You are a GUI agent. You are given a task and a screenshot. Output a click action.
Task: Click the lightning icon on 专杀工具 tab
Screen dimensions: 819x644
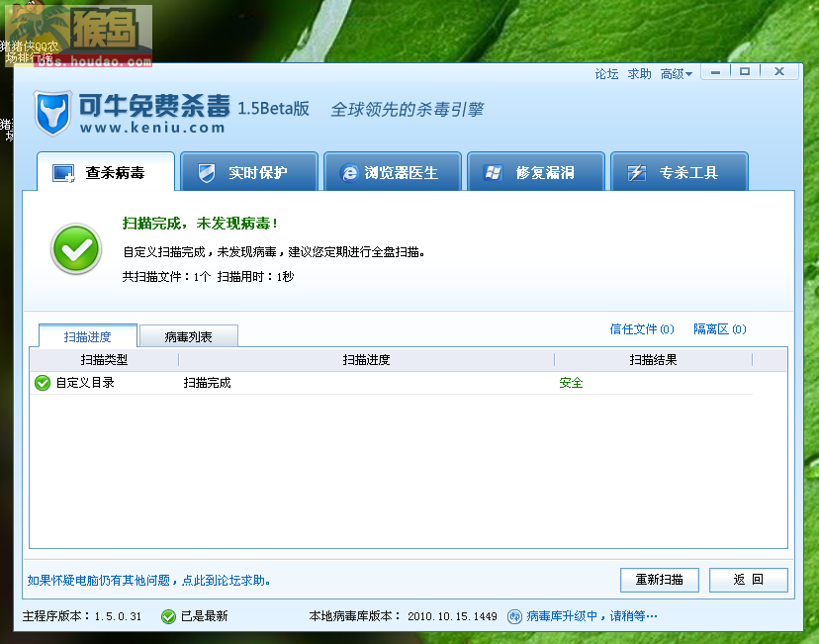(637, 173)
